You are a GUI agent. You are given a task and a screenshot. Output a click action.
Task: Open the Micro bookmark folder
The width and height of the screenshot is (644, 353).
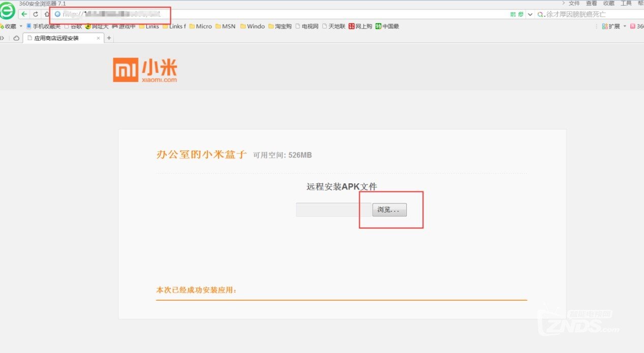click(x=200, y=26)
